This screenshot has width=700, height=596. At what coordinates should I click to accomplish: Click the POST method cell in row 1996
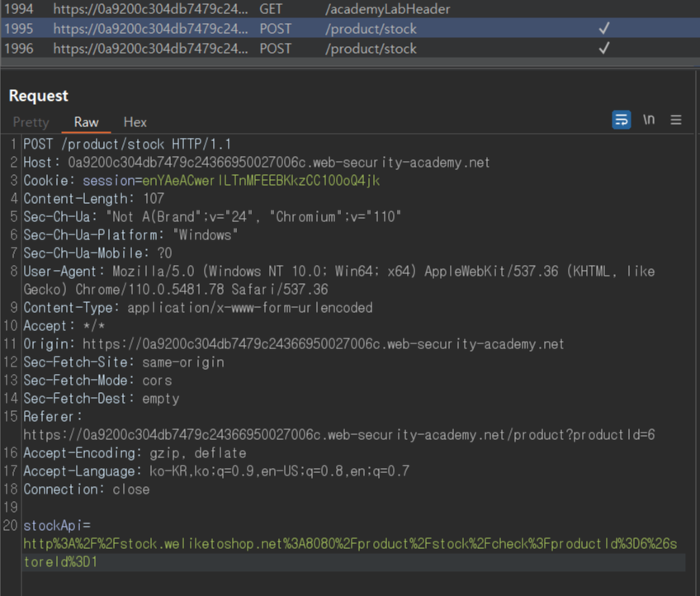[x=276, y=48]
